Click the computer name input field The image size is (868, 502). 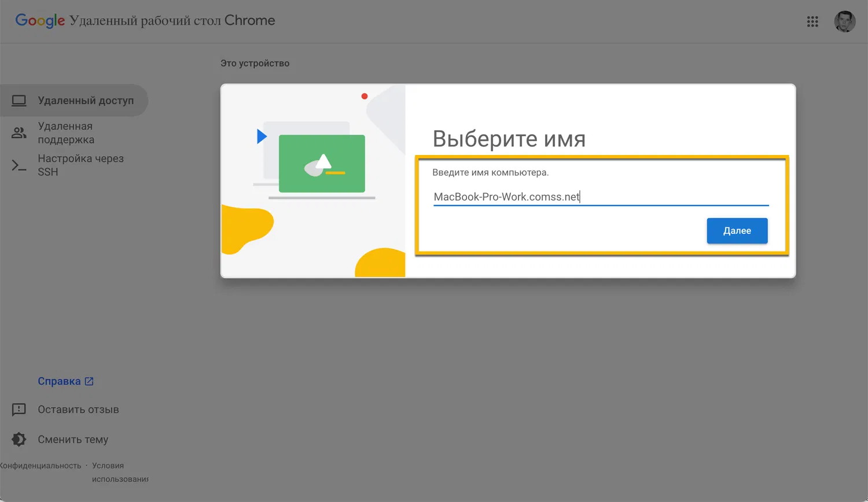coord(600,197)
